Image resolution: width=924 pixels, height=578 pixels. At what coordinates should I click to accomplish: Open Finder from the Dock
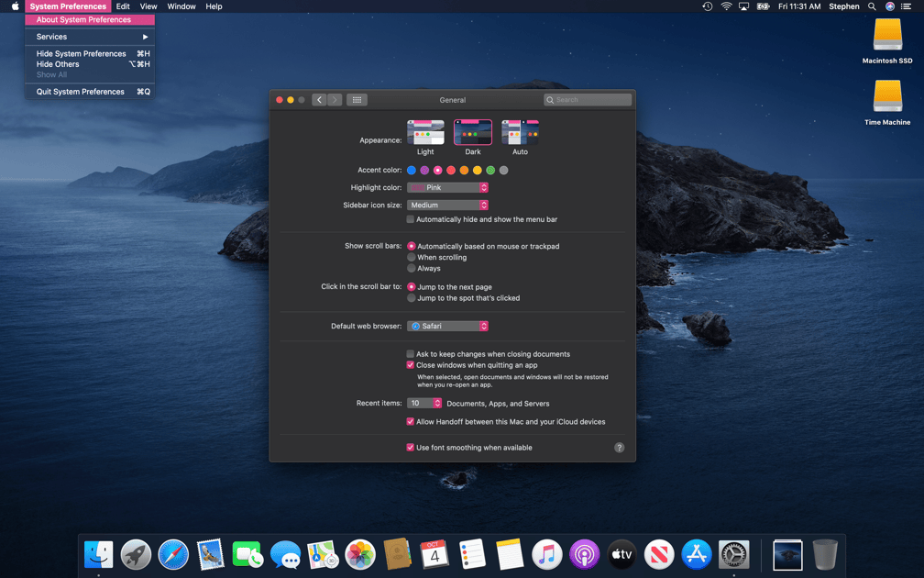pos(98,554)
